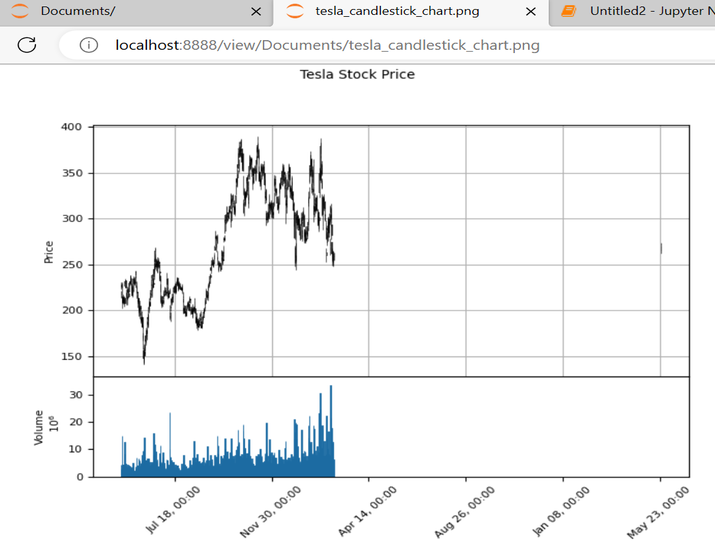Click the 150 price tick label
This screenshot has width=715, height=550.
72,357
